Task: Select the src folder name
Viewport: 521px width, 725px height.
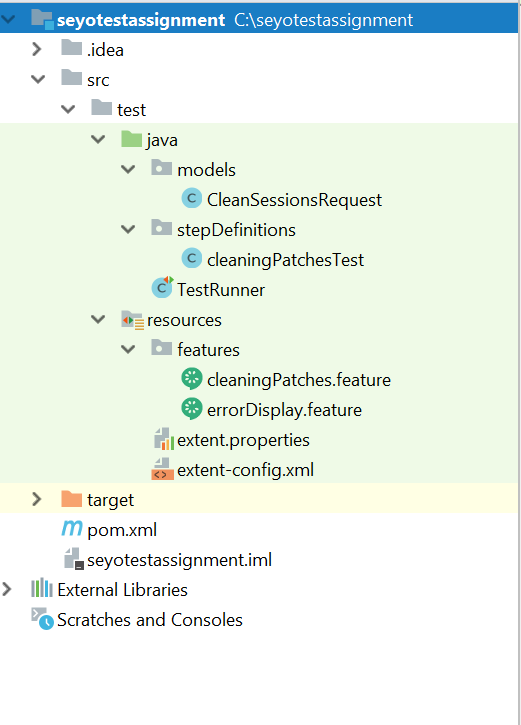Action: [x=98, y=80]
